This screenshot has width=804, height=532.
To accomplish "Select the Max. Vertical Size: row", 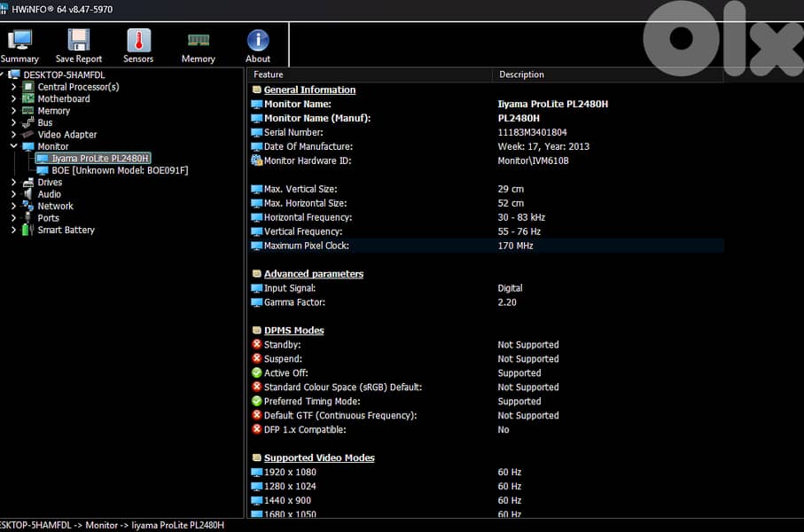I will tap(486, 189).
